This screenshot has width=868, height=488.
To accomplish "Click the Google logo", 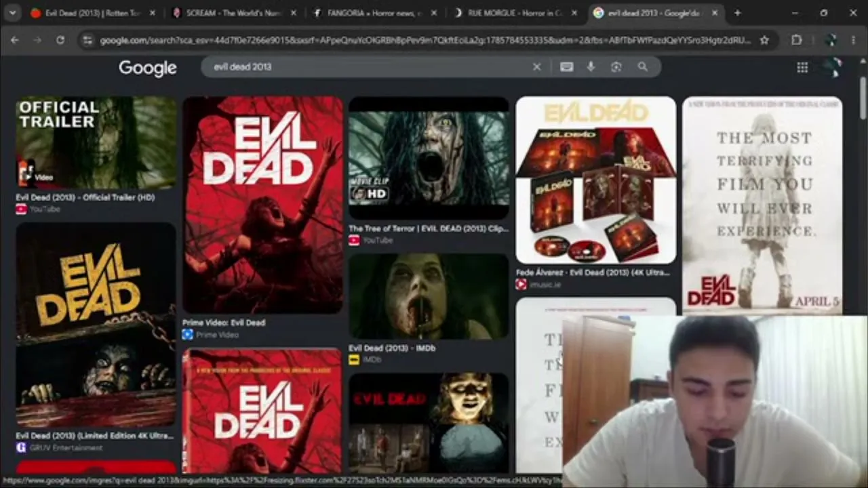I will tap(148, 68).
